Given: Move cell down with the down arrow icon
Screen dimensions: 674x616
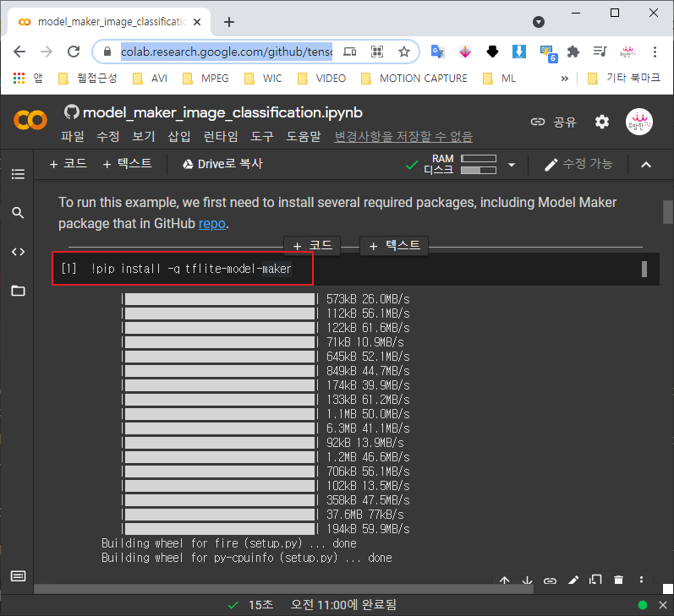Looking at the screenshot, I should (527, 580).
